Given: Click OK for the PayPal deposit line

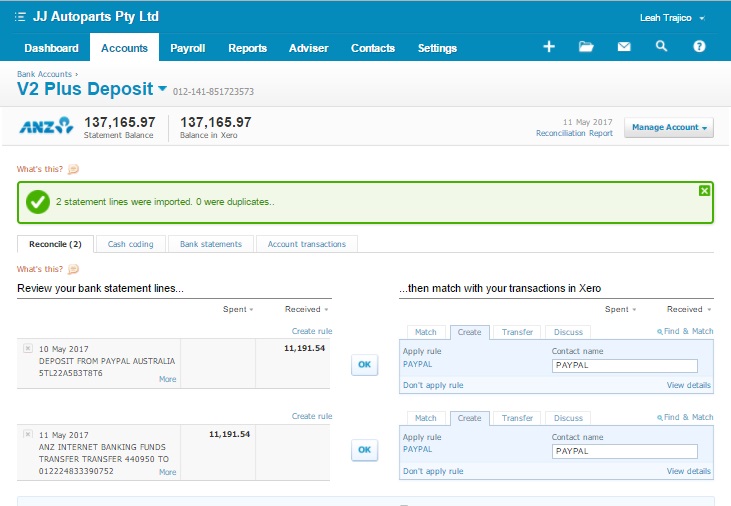Looking at the screenshot, I should (x=365, y=364).
